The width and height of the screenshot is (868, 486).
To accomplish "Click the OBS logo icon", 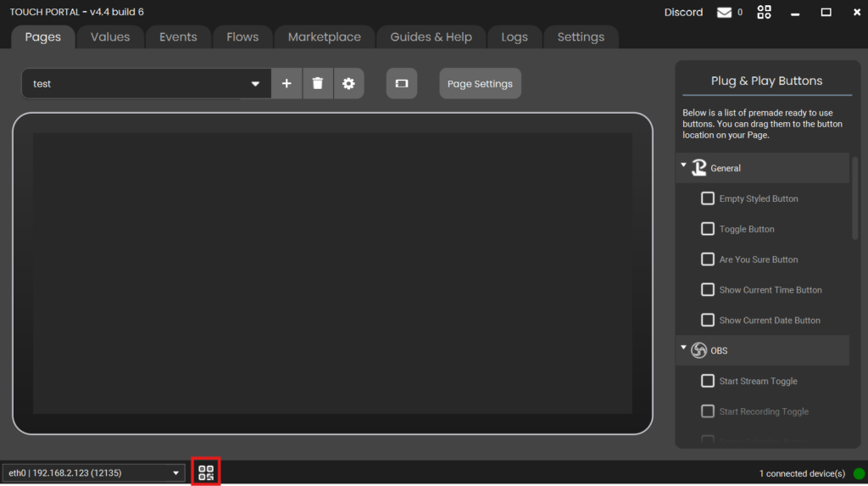I will 698,350.
